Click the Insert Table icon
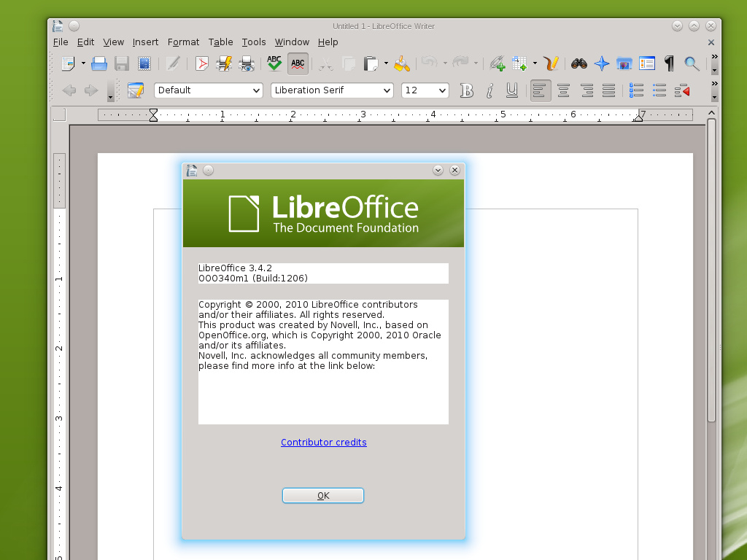 click(x=519, y=63)
